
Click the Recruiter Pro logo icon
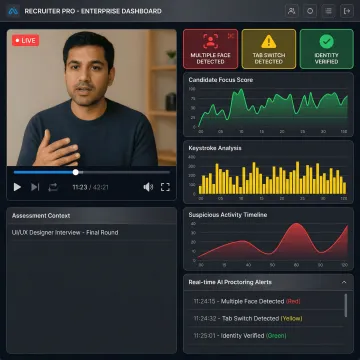13,11
